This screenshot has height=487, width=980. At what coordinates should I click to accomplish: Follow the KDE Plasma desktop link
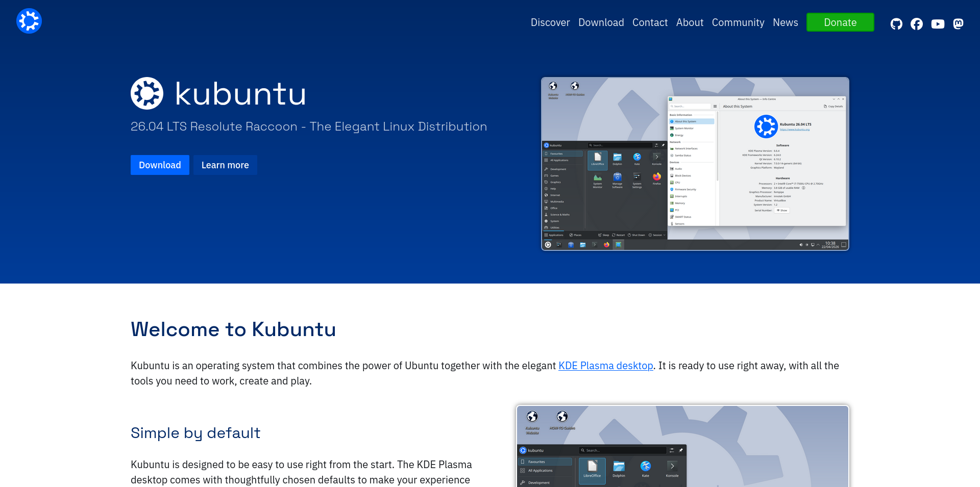click(605, 366)
